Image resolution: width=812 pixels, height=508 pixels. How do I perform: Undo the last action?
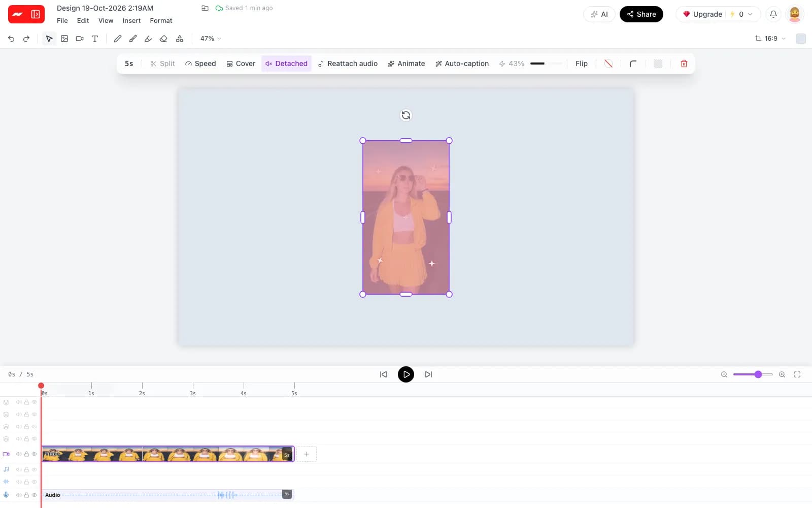(11, 39)
